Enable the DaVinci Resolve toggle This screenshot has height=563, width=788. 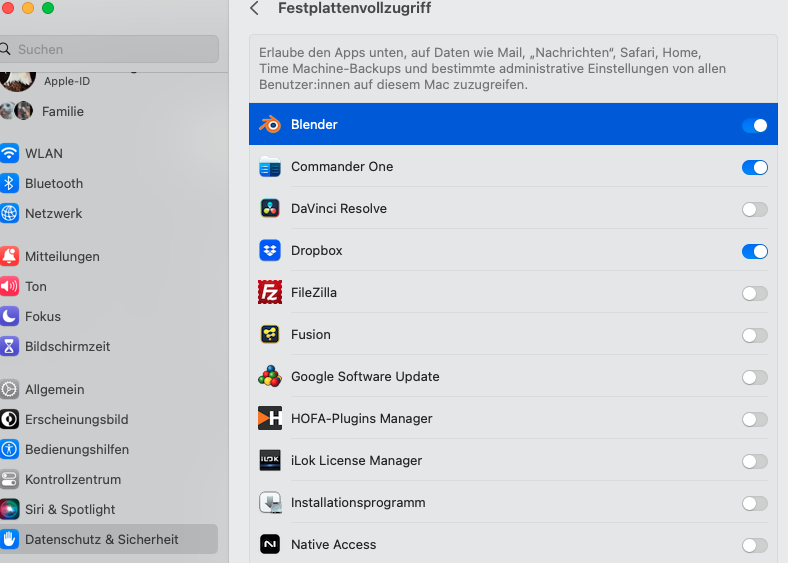[x=754, y=209]
